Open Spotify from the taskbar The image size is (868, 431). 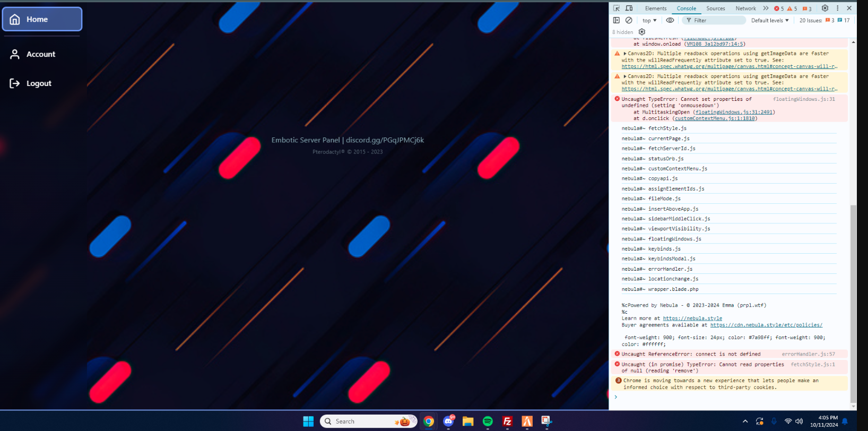click(488, 421)
